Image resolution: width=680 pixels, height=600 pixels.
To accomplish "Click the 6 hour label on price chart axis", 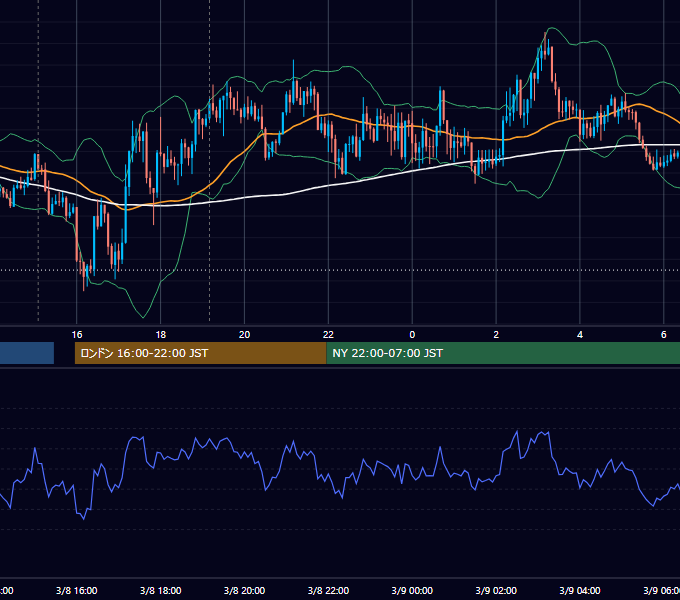I will [664, 335].
